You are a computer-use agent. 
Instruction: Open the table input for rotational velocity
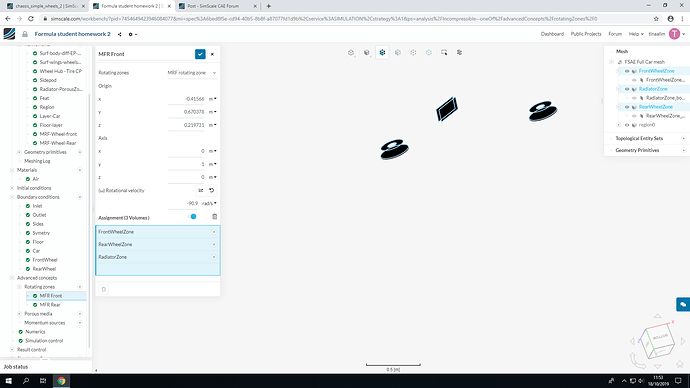point(201,190)
